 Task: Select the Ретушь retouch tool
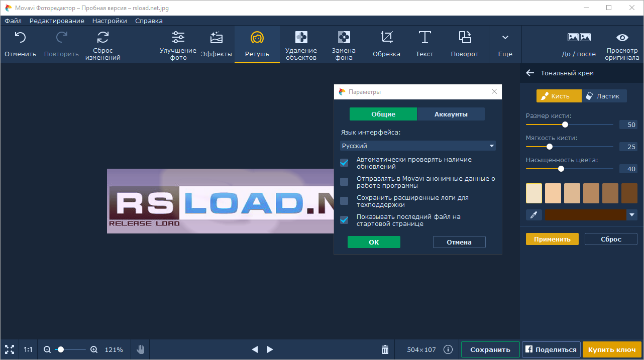(x=257, y=44)
